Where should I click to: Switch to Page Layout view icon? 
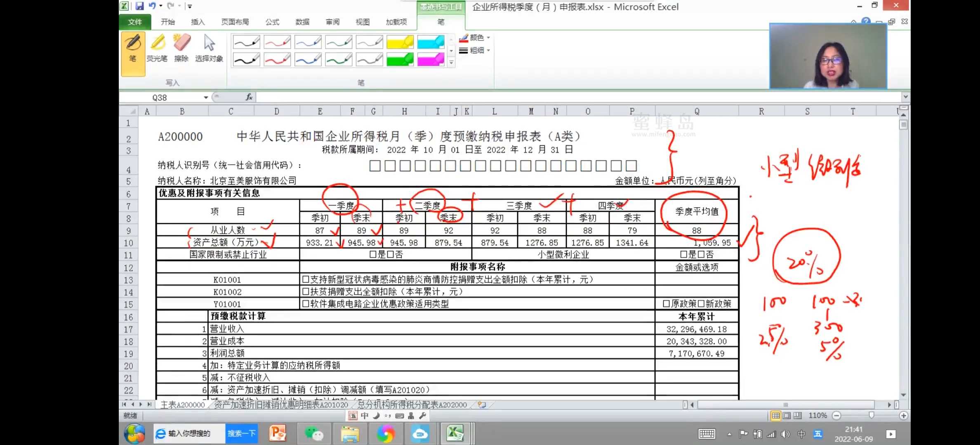coord(787,415)
